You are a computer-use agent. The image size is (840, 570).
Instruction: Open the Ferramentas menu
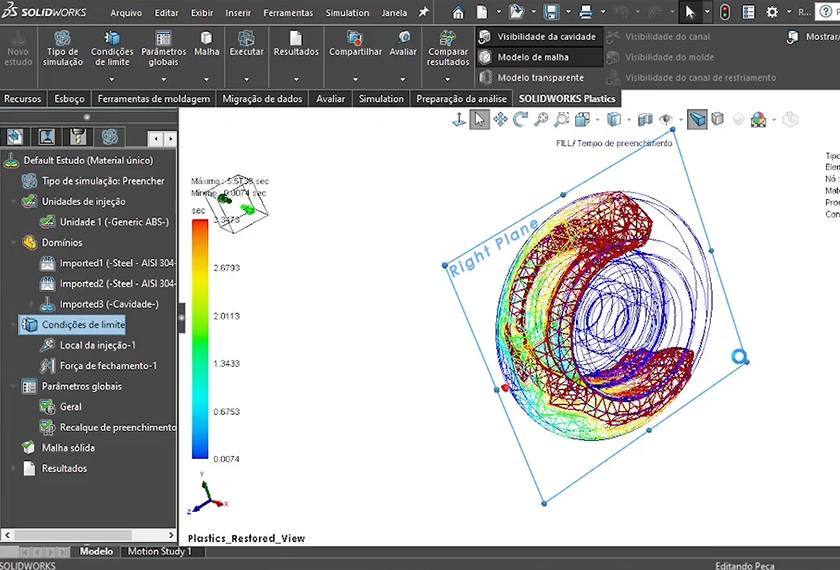click(288, 13)
